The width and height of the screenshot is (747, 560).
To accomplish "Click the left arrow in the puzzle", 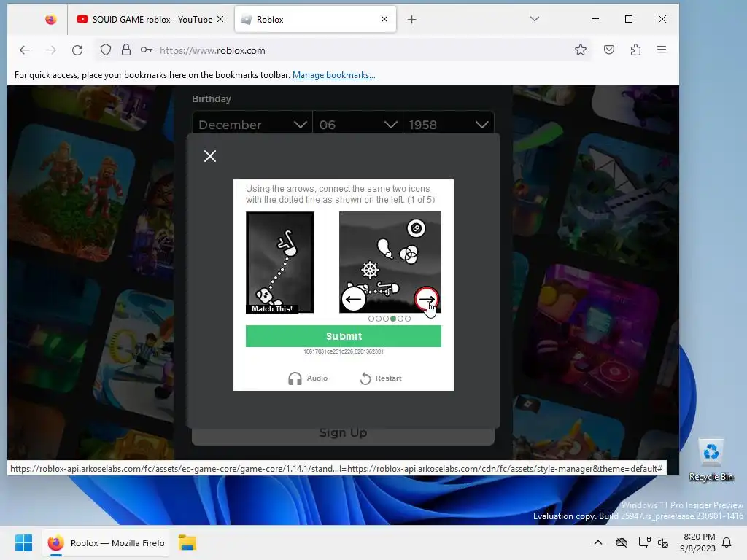I will coord(354,299).
